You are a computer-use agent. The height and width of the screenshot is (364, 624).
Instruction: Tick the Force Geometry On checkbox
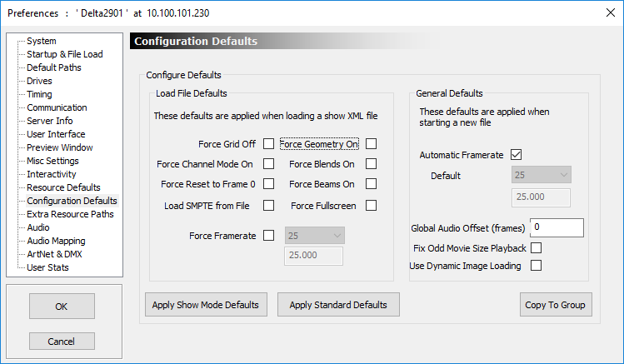coord(371,143)
